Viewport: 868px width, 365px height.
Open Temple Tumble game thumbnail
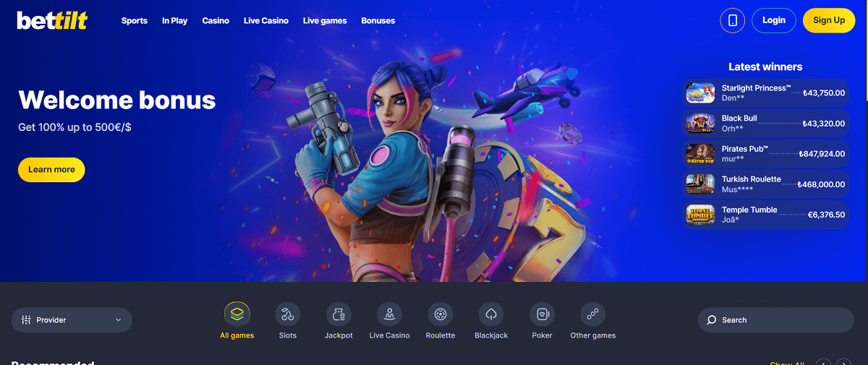point(700,214)
